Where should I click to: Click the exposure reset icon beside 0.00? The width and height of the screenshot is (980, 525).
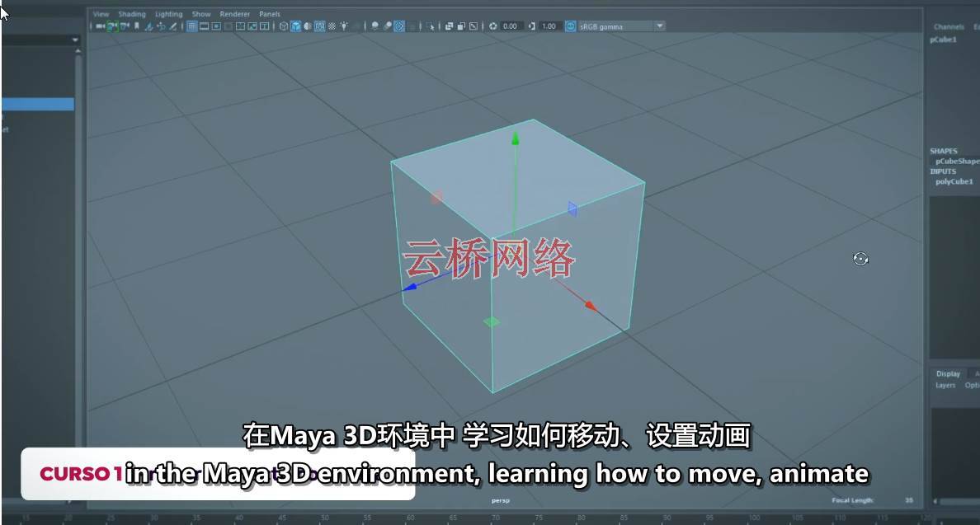point(492,26)
